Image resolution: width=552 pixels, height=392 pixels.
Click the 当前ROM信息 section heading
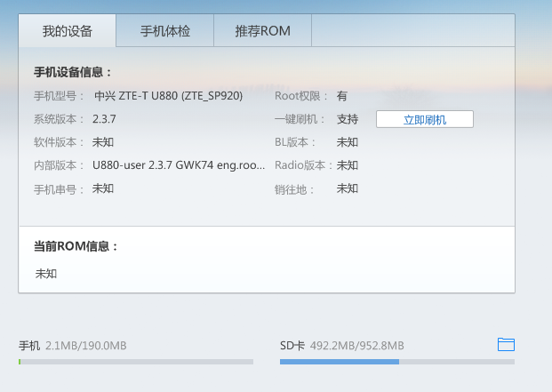click(76, 246)
